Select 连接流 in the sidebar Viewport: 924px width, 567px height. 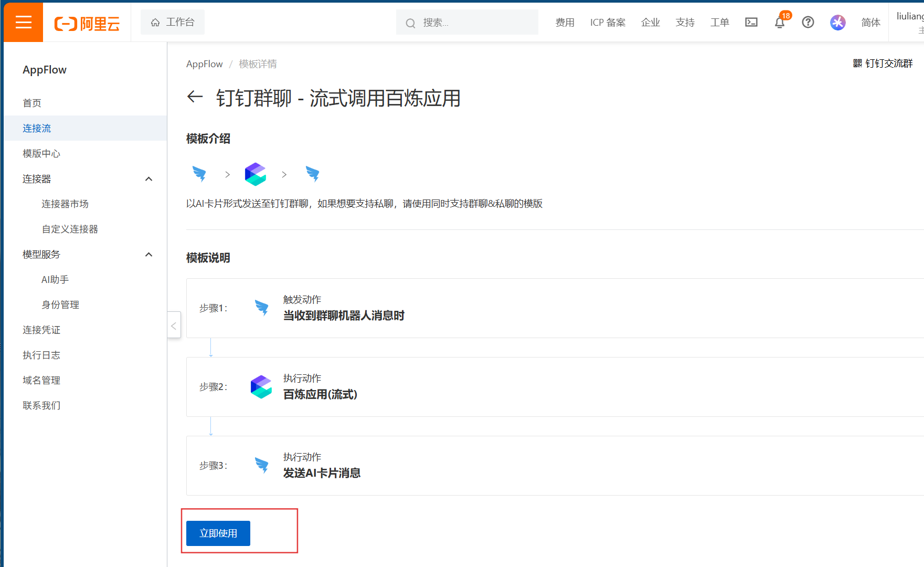pos(86,128)
